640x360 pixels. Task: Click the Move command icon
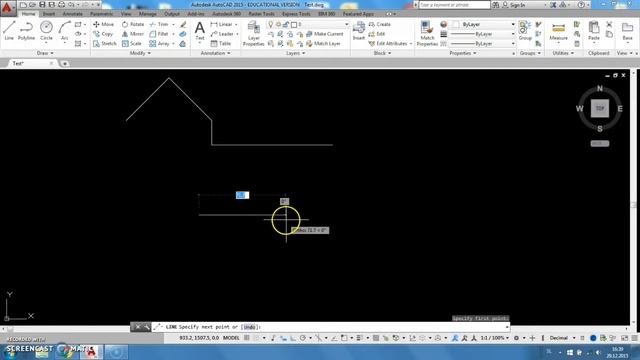(103, 24)
